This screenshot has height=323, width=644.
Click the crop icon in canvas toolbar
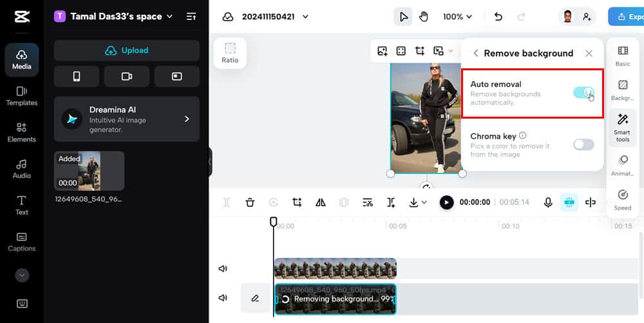tap(420, 51)
